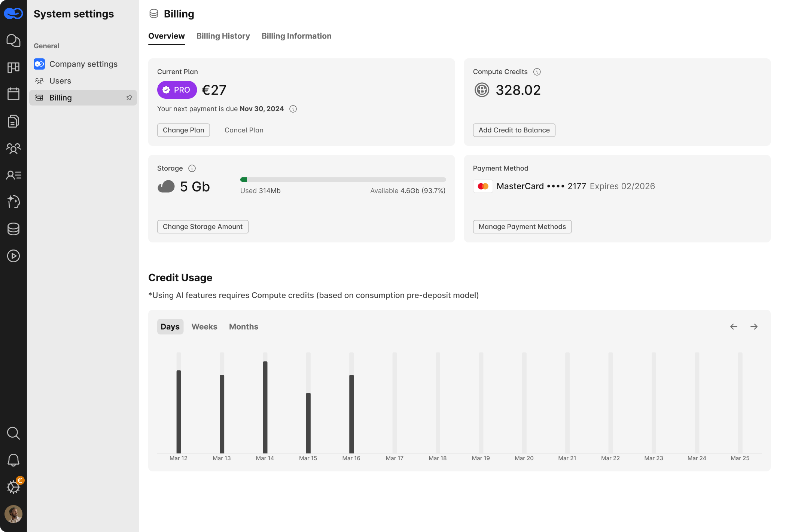
Task: Click Add Credit to Balance
Action: [x=514, y=130]
